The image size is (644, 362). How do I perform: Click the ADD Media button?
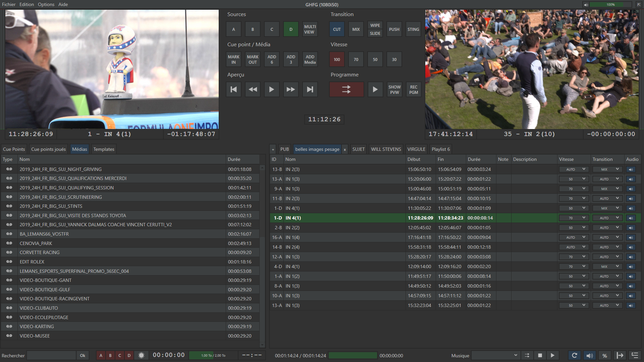coord(310,60)
